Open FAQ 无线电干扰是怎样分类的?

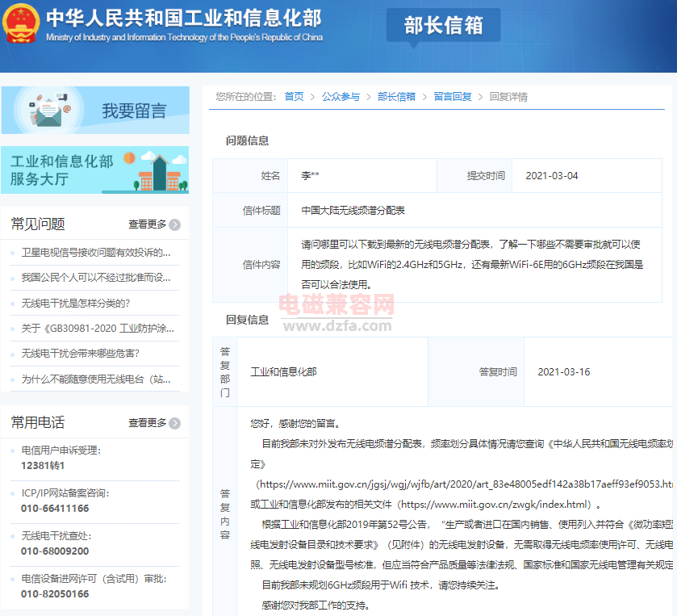point(76,304)
